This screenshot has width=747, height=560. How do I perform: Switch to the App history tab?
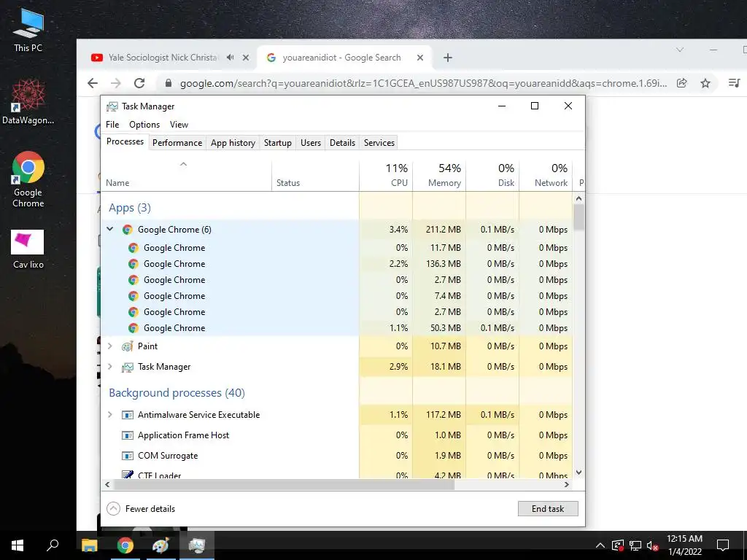233,143
